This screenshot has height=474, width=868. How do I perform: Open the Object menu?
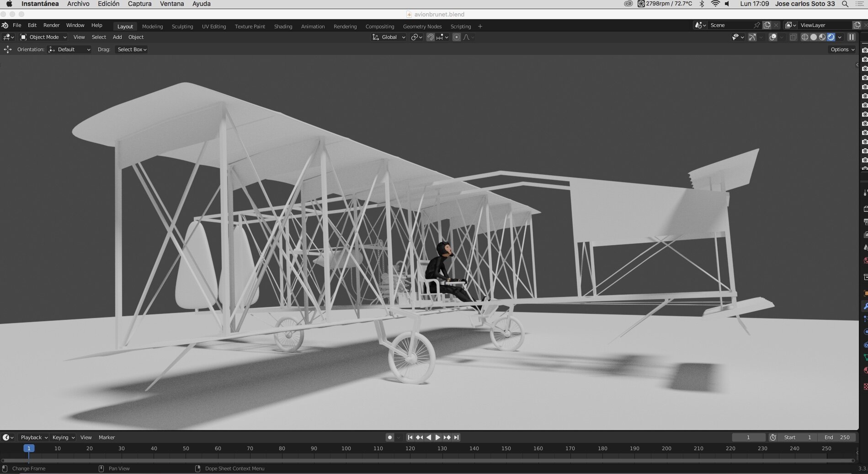pos(136,37)
